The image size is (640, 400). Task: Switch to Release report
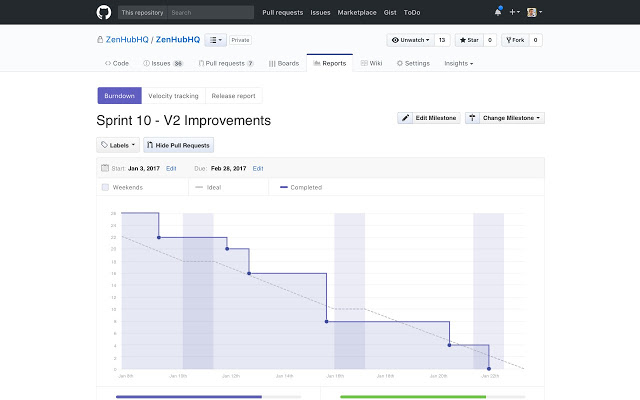[x=233, y=96]
